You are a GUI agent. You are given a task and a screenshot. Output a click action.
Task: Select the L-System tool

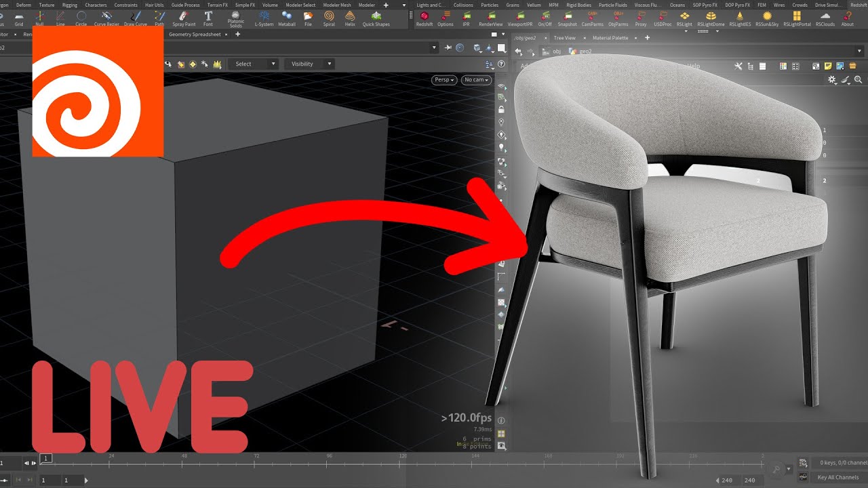point(264,18)
